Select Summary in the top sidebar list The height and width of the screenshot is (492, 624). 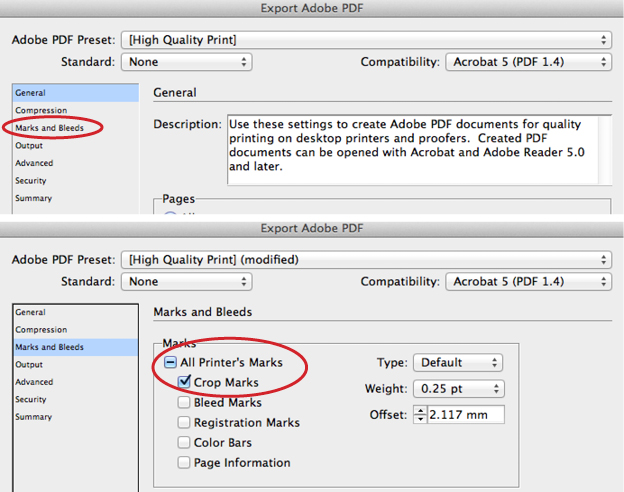point(34,198)
